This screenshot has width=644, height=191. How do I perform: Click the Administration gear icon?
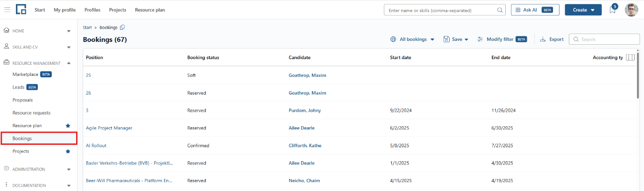tap(7, 169)
